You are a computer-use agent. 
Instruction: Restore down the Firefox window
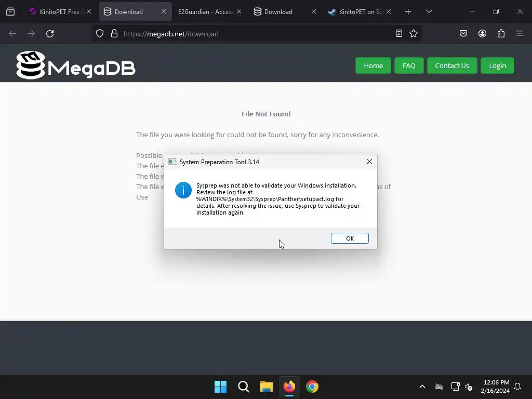(x=496, y=11)
